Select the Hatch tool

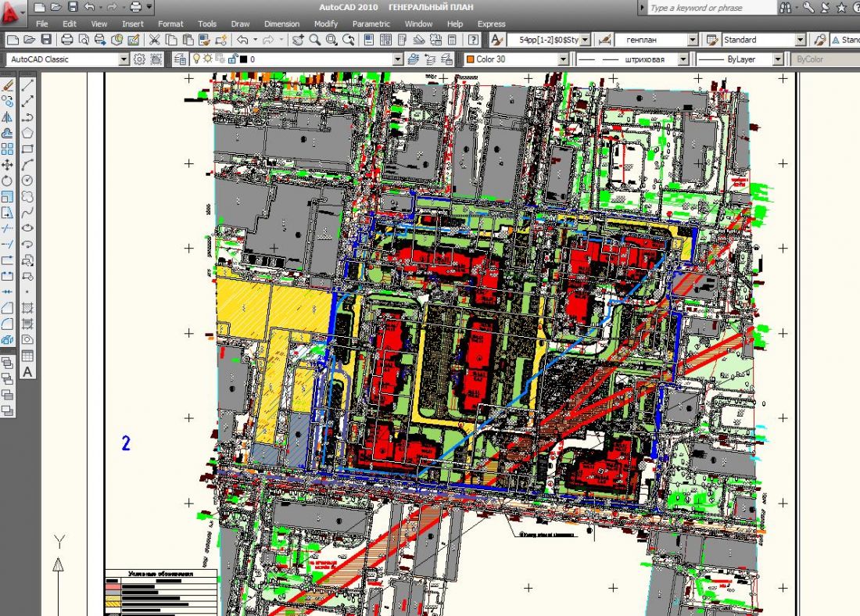(x=27, y=308)
